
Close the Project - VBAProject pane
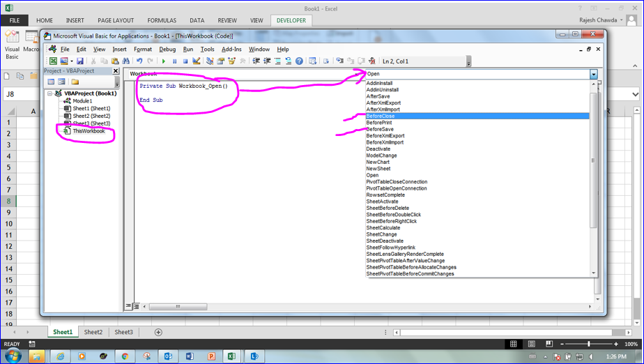point(116,71)
